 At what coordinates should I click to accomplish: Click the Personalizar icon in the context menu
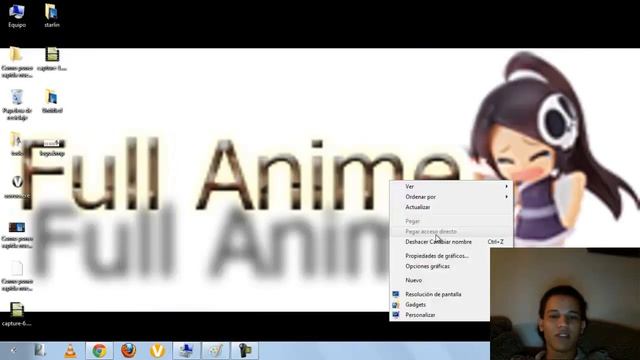(396, 315)
